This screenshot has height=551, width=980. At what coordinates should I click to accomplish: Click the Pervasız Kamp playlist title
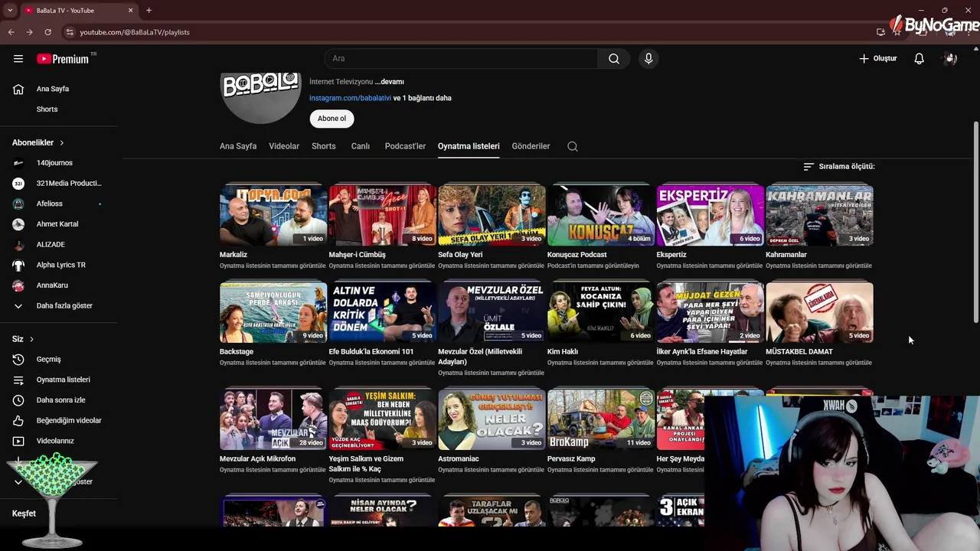pos(571,459)
